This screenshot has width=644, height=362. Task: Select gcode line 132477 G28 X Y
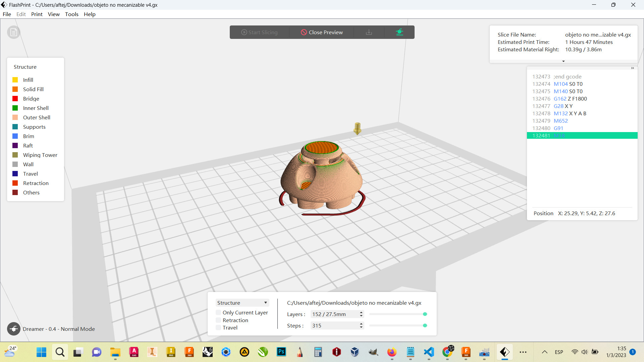582,106
